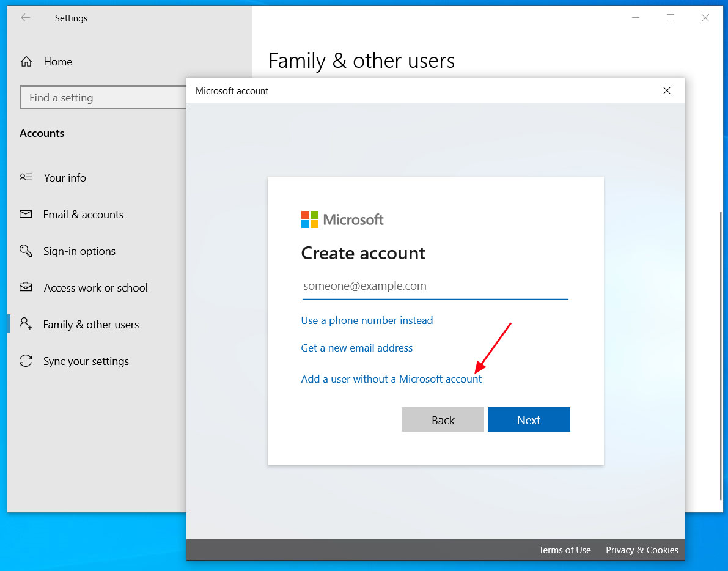
Task: Click the Family & other users page title
Action: click(x=362, y=61)
